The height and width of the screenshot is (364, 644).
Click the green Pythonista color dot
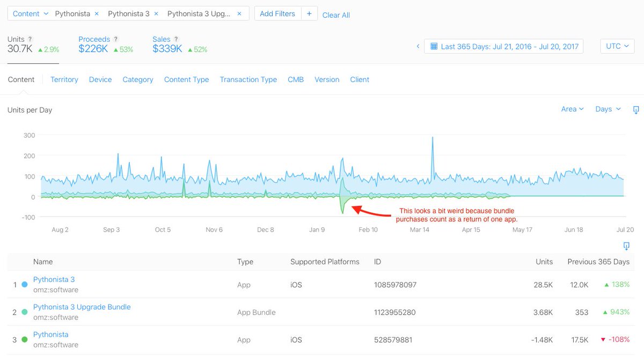tap(25, 339)
